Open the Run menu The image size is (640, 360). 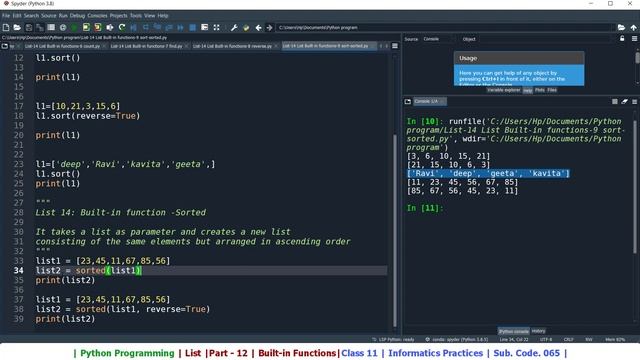pyautogui.click(x=63, y=16)
